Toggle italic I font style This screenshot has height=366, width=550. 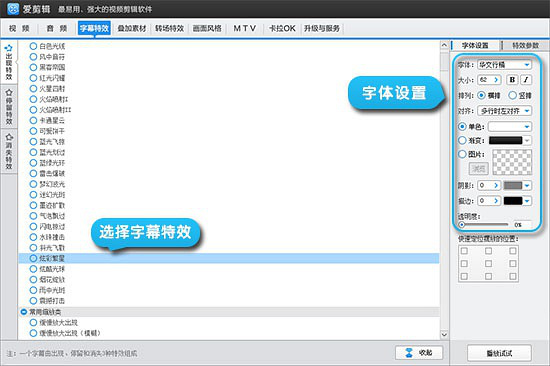(526, 80)
